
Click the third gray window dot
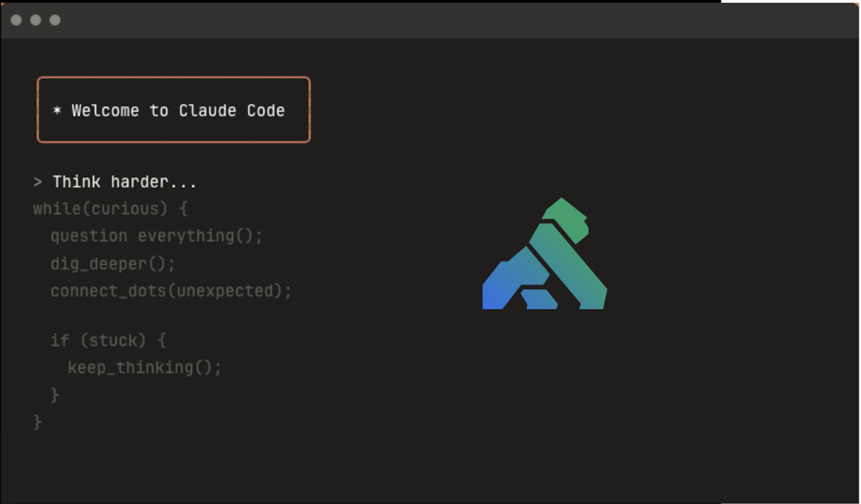(x=55, y=20)
